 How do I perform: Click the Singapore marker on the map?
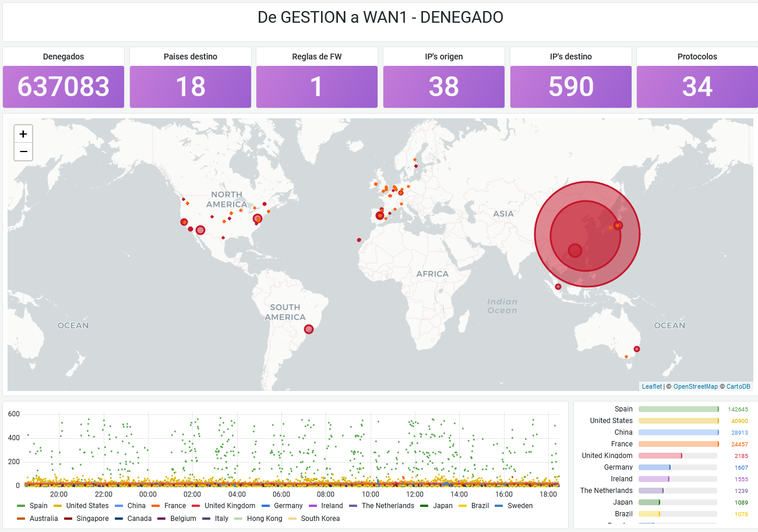[558, 287]
